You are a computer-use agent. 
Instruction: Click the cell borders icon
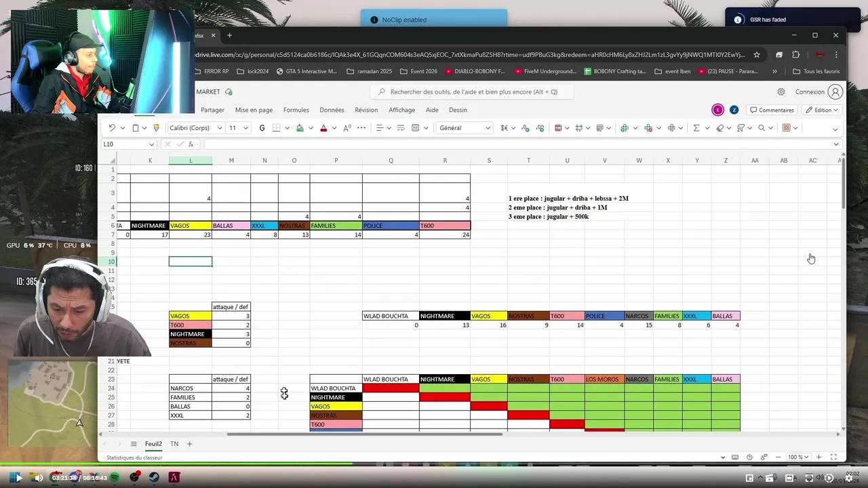tap(277, 128)
